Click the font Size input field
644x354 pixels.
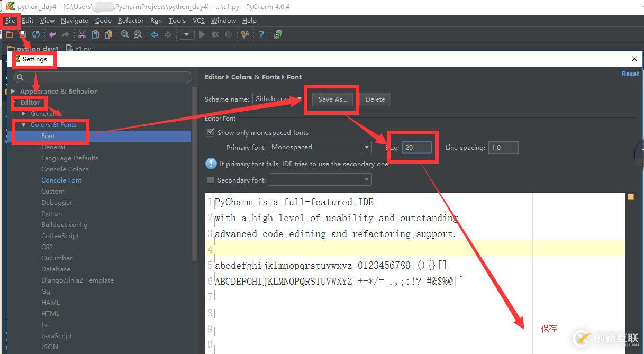[417, 147]
